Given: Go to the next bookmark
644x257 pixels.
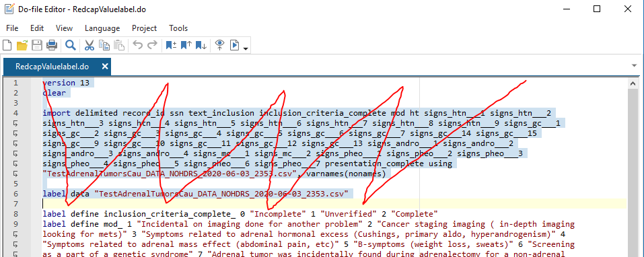Looking at the screenshot, I should 201,45.
